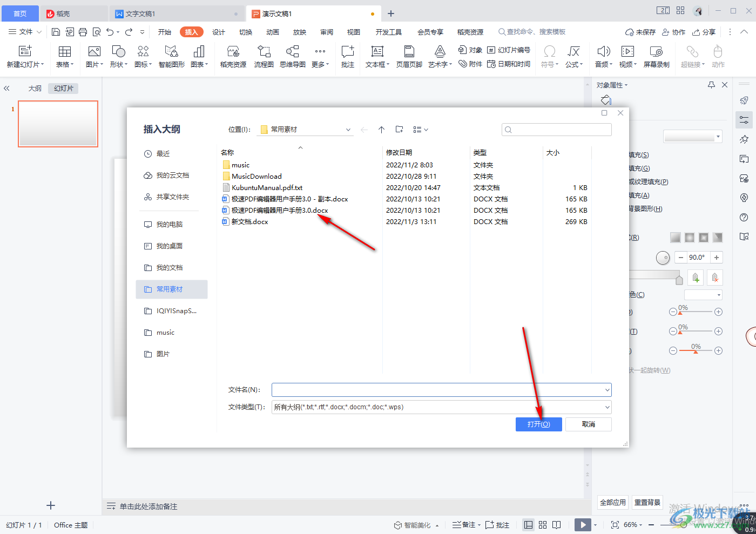Click the save icon in quick access toolbar
This screenshot has height=534, width=756.
[56, 32]
